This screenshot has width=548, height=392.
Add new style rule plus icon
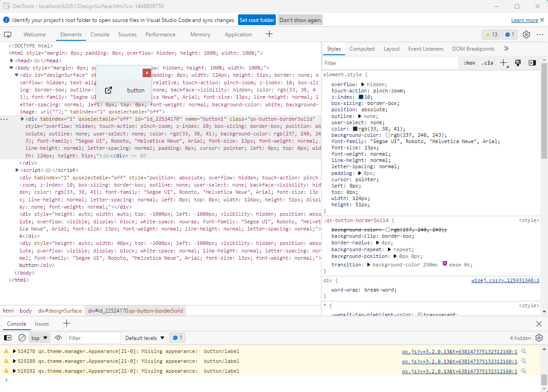(504, 63)
